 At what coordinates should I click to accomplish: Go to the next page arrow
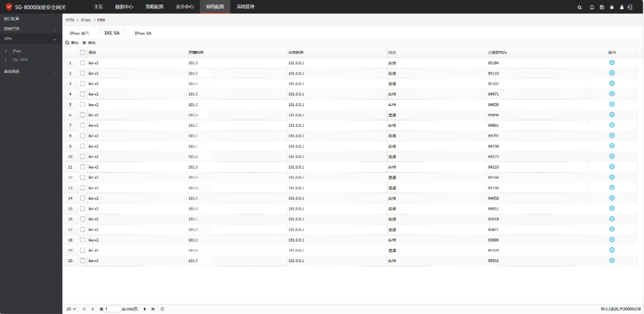[144, 309]
